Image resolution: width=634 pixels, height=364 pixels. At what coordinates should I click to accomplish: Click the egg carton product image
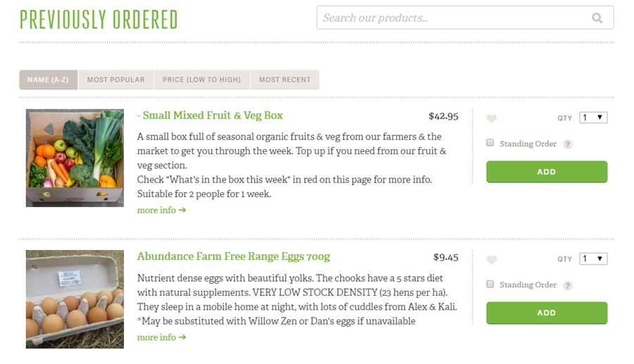(x=75, y=299)
